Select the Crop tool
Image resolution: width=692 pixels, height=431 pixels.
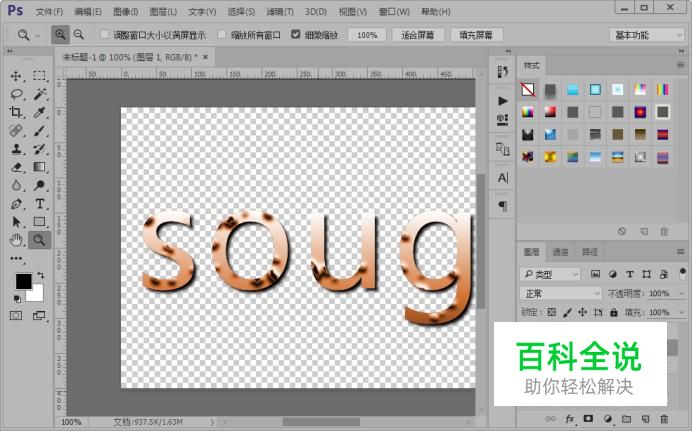16,112
